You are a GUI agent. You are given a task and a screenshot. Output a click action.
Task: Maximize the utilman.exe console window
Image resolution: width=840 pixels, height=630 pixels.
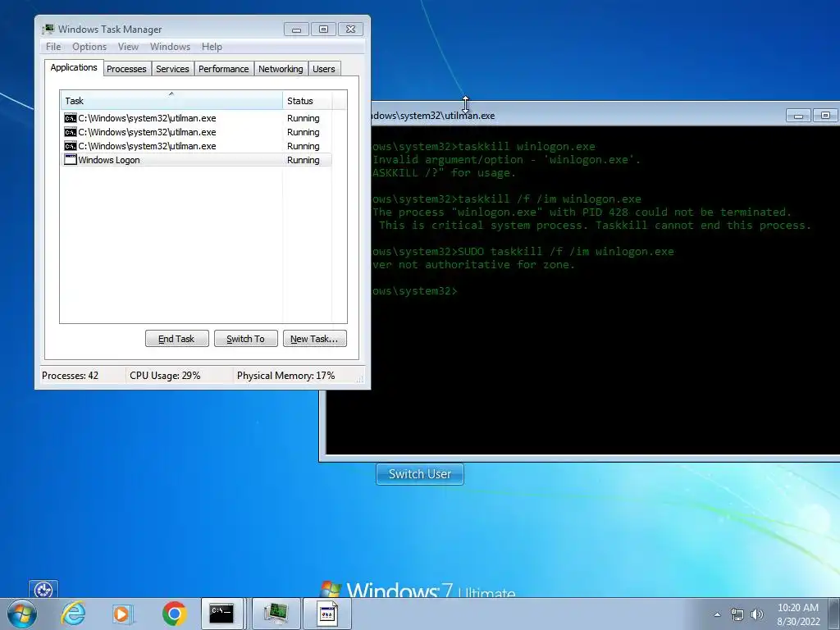(825, 115)
